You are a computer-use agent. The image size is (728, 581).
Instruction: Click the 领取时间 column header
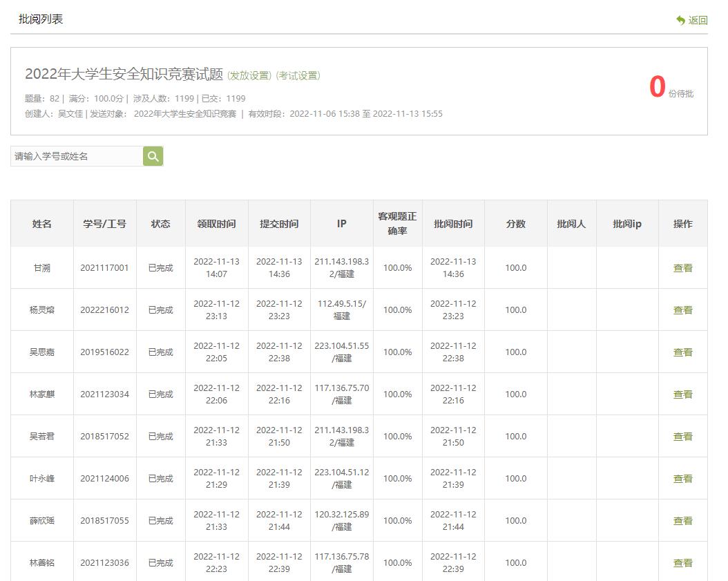[x=216, y=224]
